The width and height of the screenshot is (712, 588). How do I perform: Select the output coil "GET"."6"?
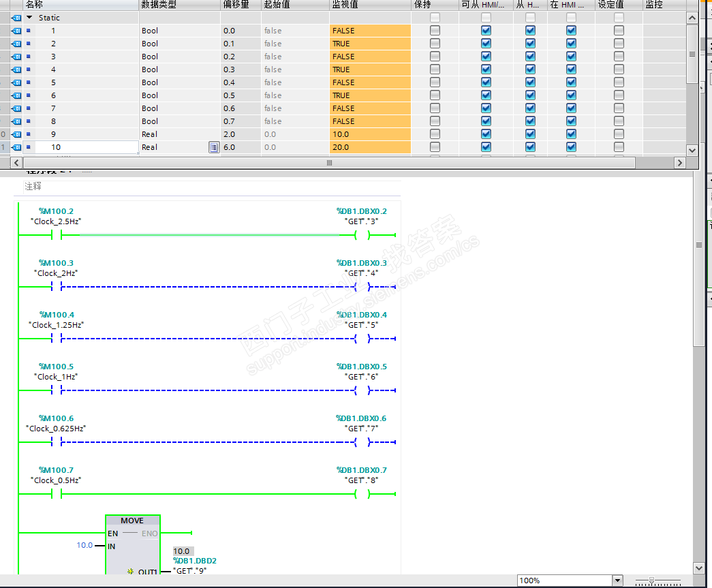pyautogui.click(x=362, y=390)
